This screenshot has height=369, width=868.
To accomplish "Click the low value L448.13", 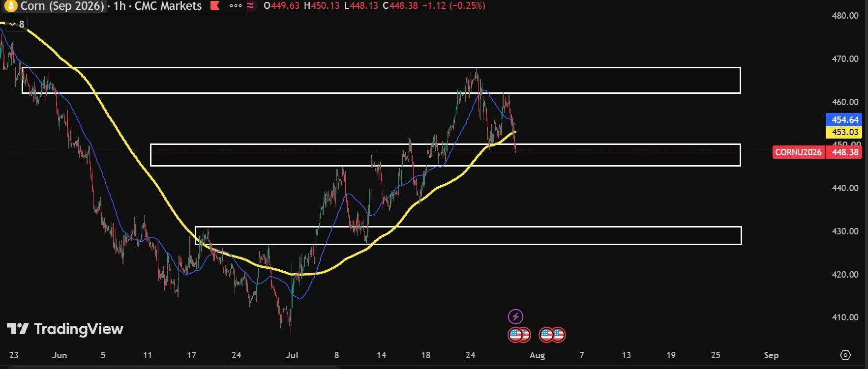I will 361,6.
